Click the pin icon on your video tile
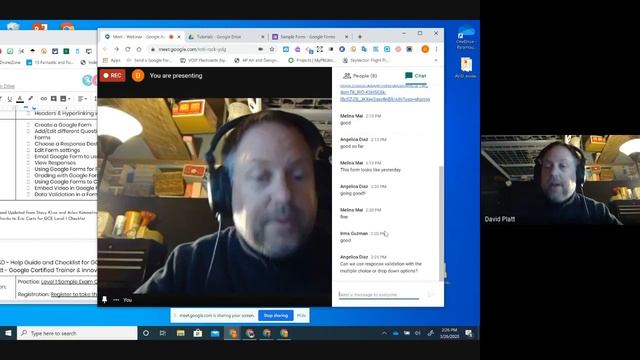 pyautogui.click(x=104, y=300)
